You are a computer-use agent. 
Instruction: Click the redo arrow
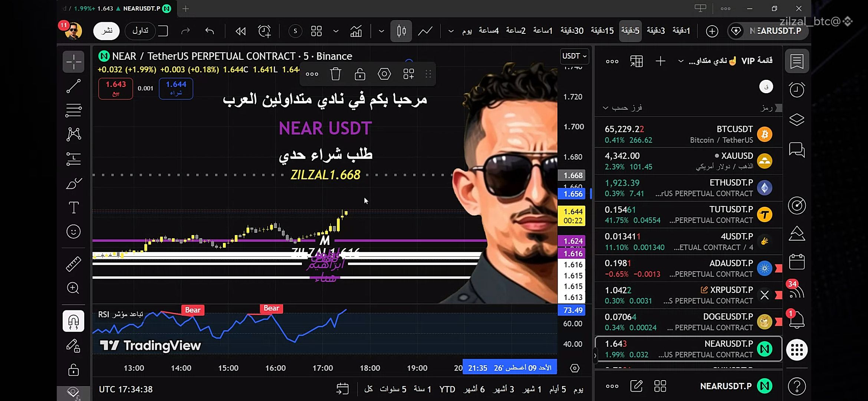(185, 31)
